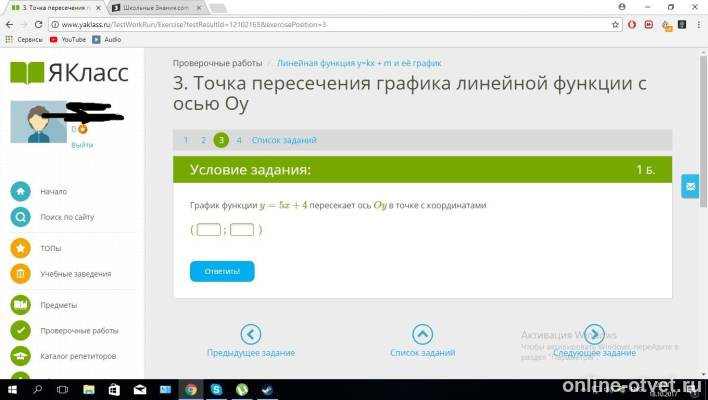Go to task number 2
The width and height of the screenshot is (708, 400).
[203, 140]
